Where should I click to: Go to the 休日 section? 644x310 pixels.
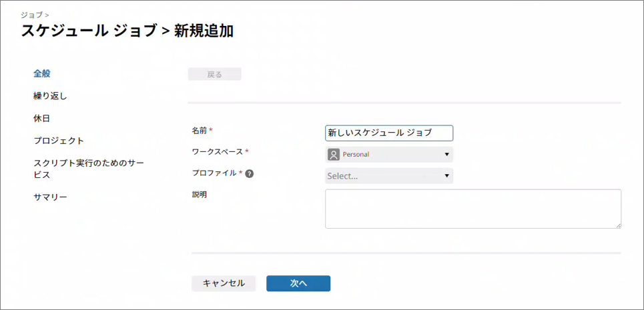[42, 119]
